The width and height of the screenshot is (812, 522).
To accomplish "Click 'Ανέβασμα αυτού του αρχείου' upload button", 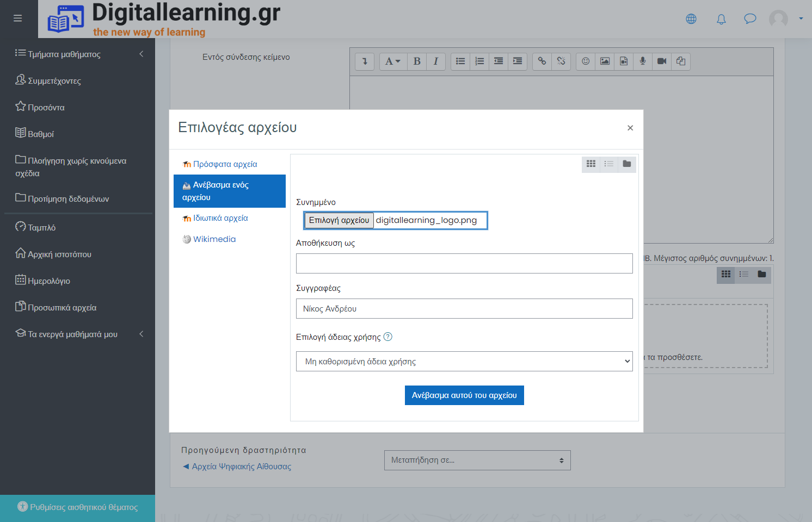I will (x=464, y=395).
